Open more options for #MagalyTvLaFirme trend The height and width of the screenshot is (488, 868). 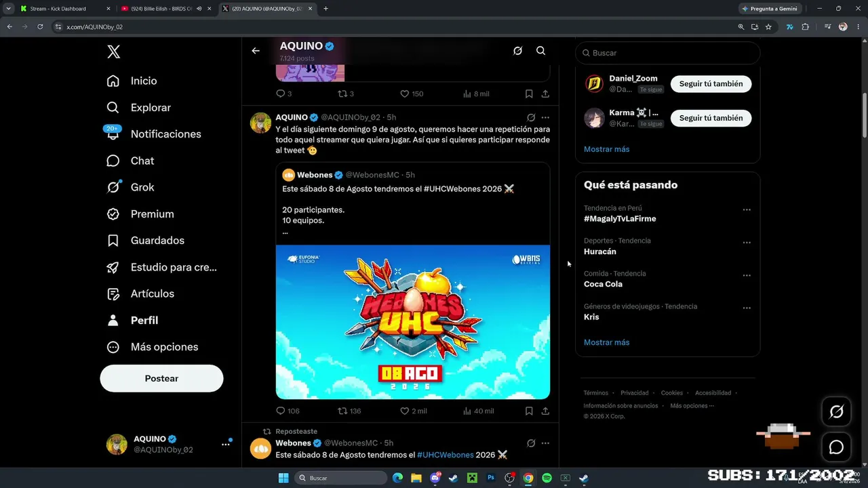click(747, 210)
